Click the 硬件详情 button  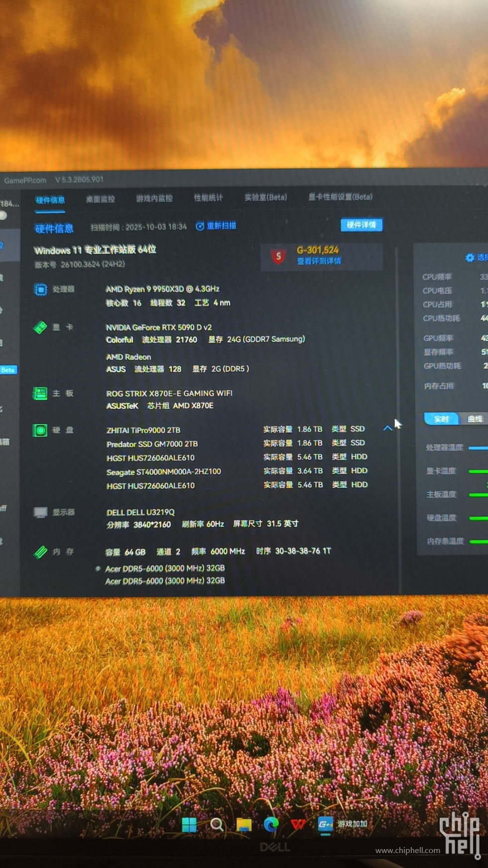point(361,225)
